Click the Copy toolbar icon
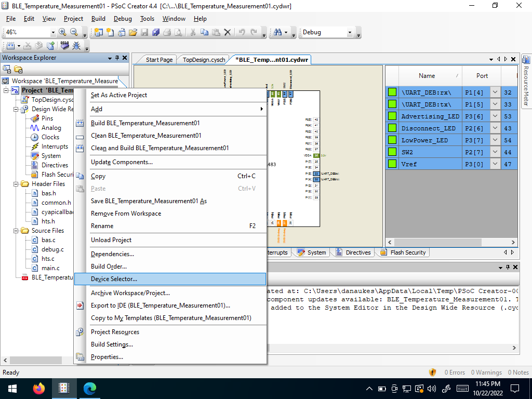This screenshot has height=399, width=532. click(x=204, y=32)
